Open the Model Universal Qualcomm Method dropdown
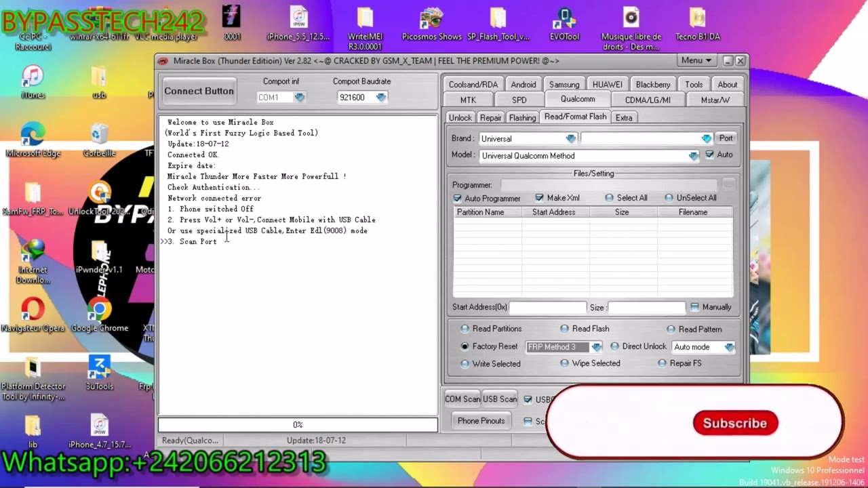Image resolution: width=868 pixels, height=488 pixels. coord(692,156)
